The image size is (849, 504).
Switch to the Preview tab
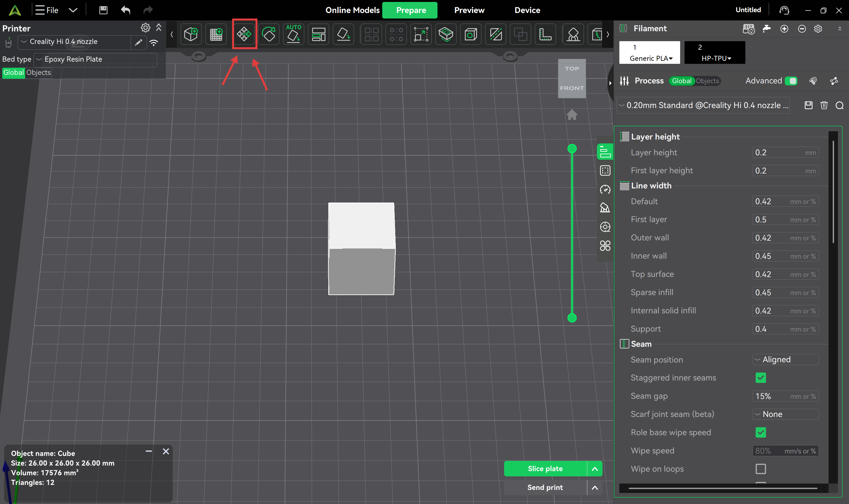click(x=469, y=10)
